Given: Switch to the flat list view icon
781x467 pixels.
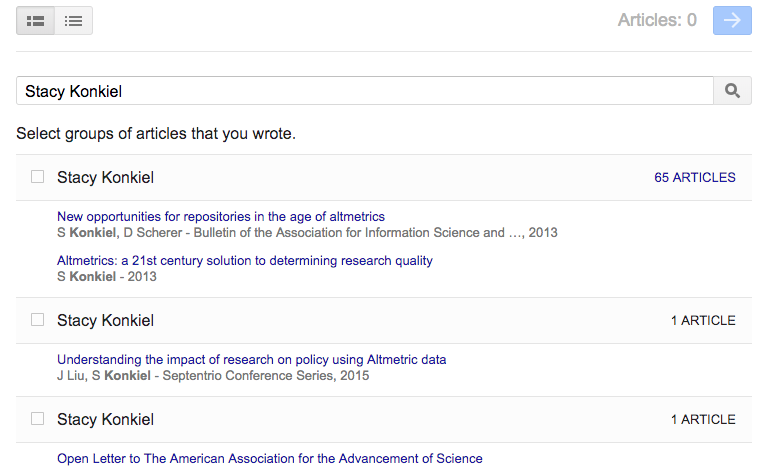Looking at the screenshot, I should click(73, 21).
